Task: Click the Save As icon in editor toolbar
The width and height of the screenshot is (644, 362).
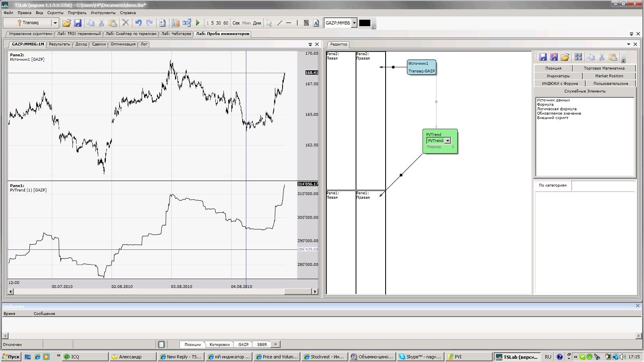Action: (554, 57)
